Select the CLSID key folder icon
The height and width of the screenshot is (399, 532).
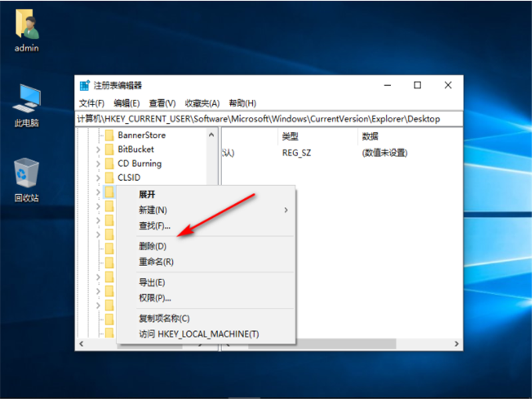pyautogui.click(x=109, y=177)
